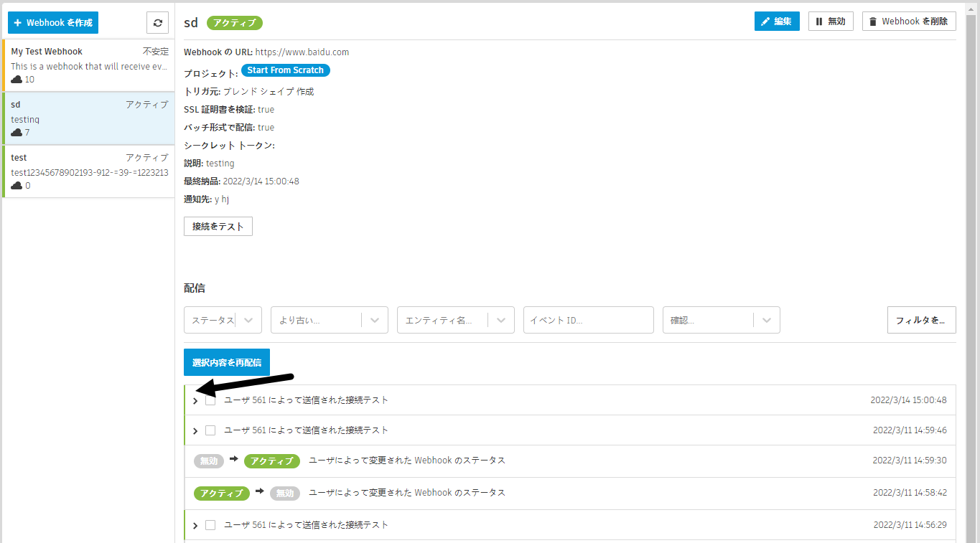The height and width of the screenshot is (543, 980).
Task: Click the Webhook を作成 button
Action: point(53,22)
